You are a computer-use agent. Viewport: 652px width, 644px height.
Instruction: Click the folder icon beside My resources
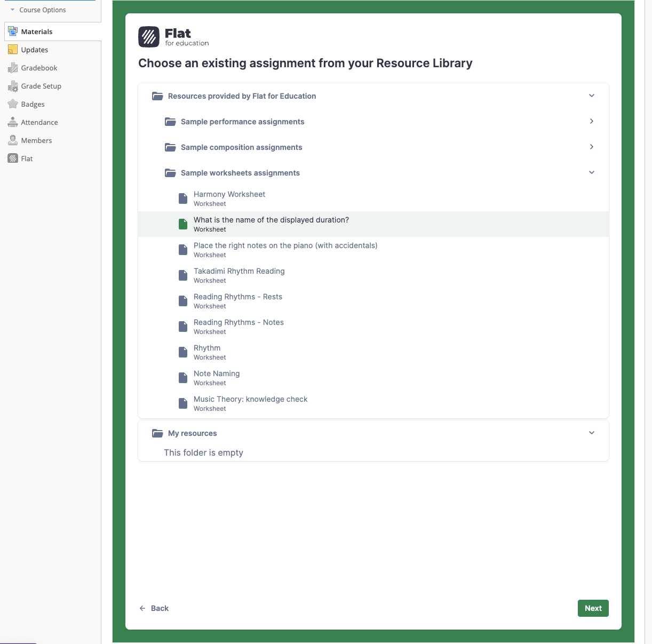pos(157,433)
